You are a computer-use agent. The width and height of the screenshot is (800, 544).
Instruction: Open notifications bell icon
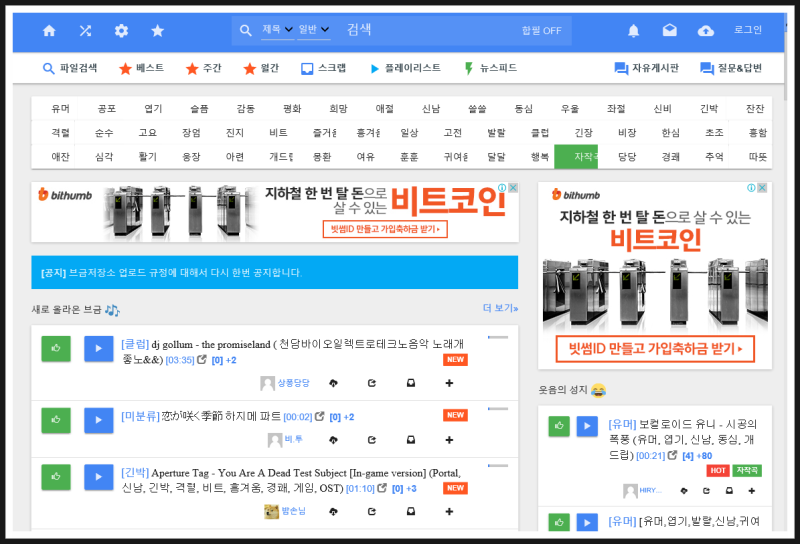pos(633,31)
